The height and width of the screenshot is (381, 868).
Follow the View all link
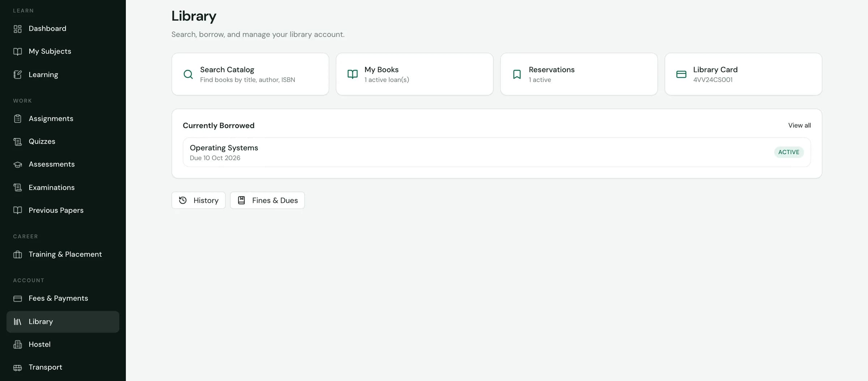point(799,125)
